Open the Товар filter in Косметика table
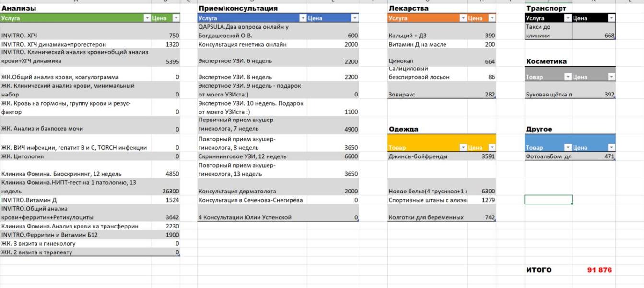Image resolution: width=644 pixels, height=288 pixels. pos(567,77)
